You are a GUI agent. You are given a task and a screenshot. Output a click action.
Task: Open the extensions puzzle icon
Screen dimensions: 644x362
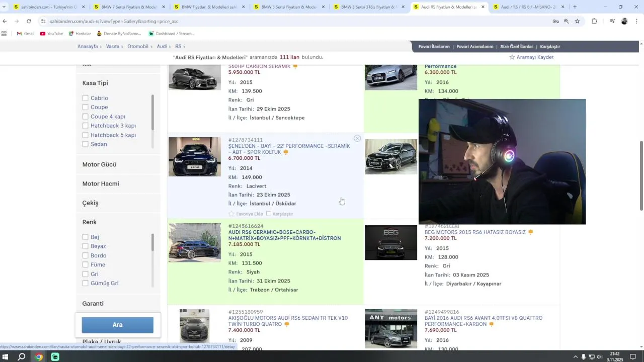[x=594, y=21]
